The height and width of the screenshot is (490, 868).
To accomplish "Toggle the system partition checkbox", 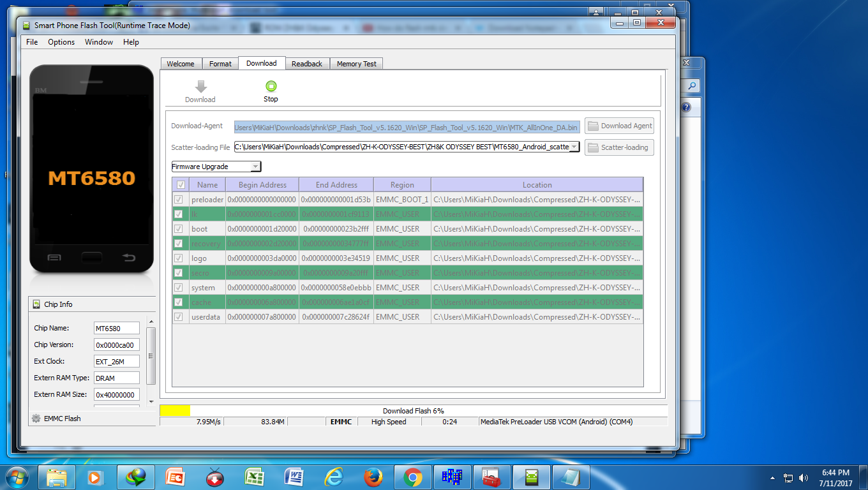I will pyautogui.click(x=179, y=288).
